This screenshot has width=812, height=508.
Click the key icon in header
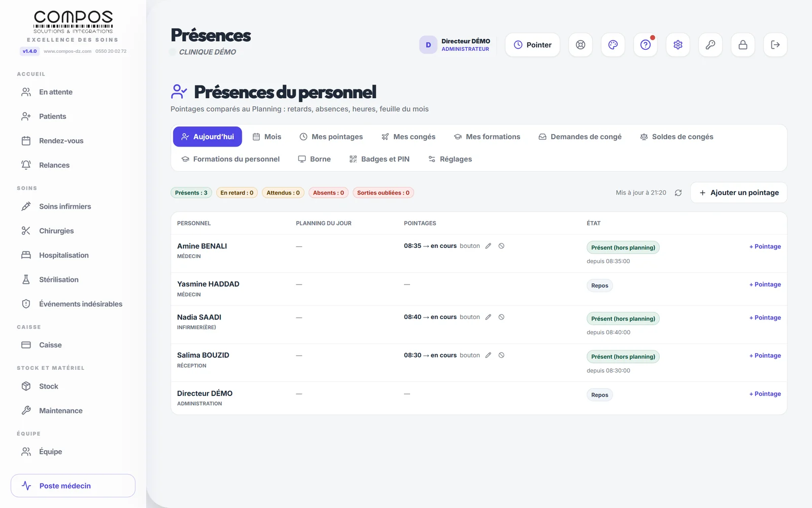tap(710, 45)
